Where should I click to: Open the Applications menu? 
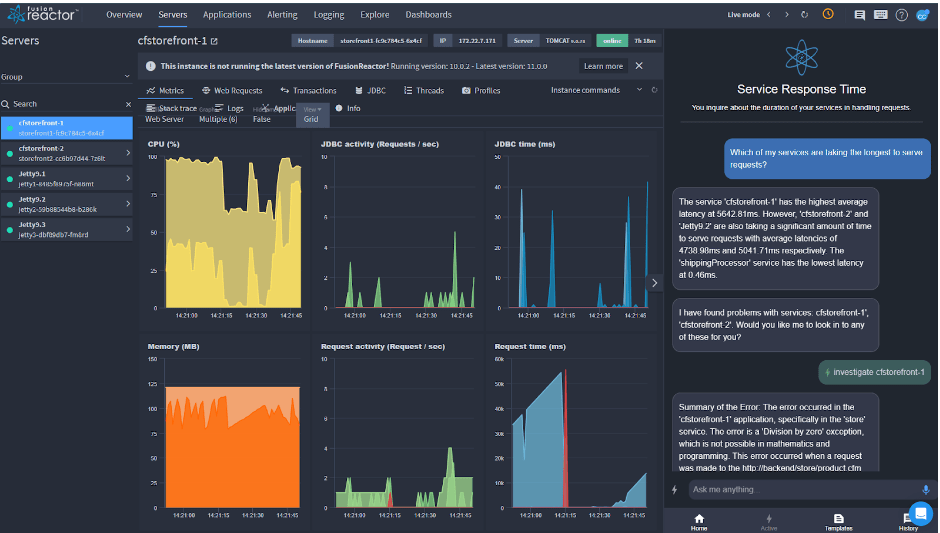point(227,14)
